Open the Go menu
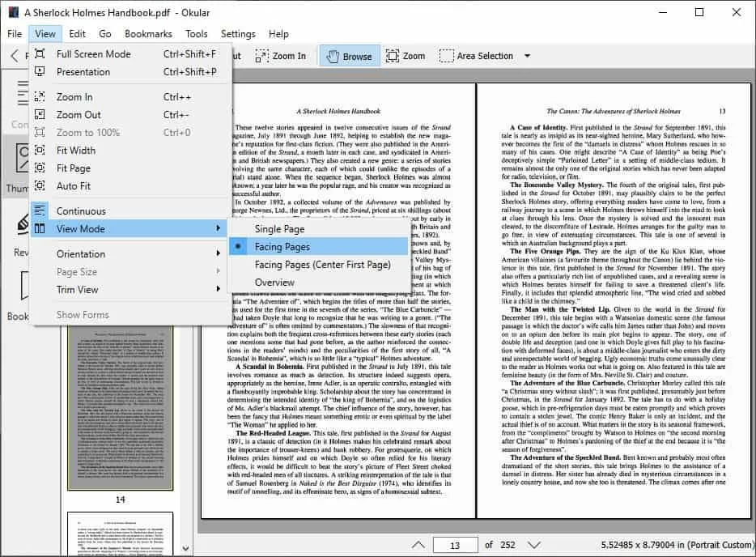The width and height of the screenshot is (756, 557). click(105, 34)
